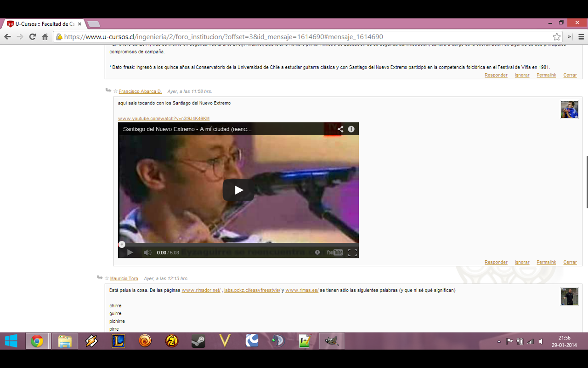The height and width of the screenshot is (368, 588).
Task: Open the network signal icon
Action: (530, 341)
